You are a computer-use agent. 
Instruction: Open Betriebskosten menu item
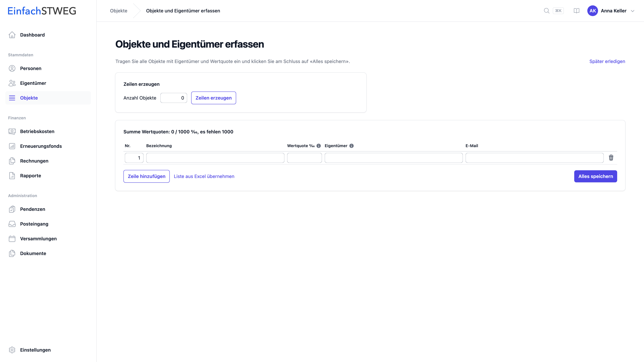pos(48,131)
